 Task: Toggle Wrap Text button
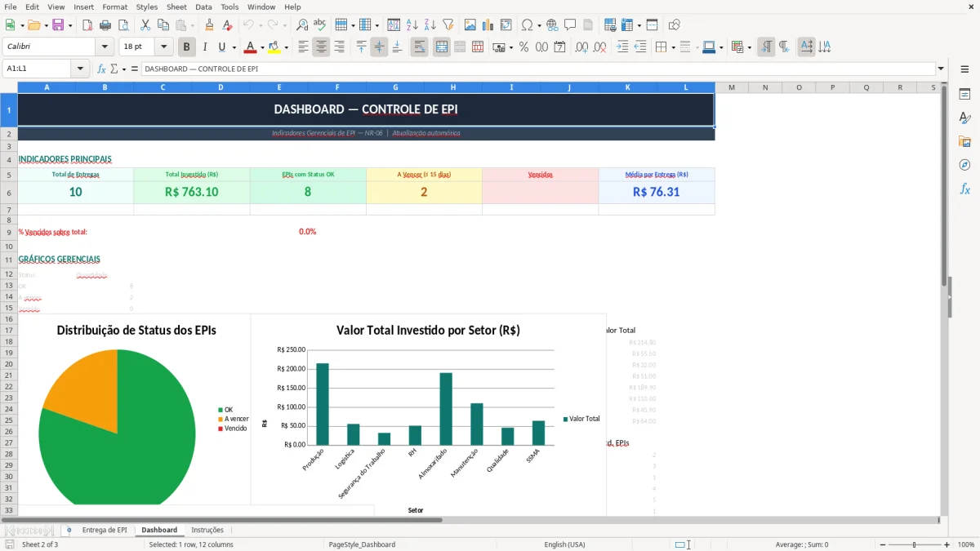(419, 47)
